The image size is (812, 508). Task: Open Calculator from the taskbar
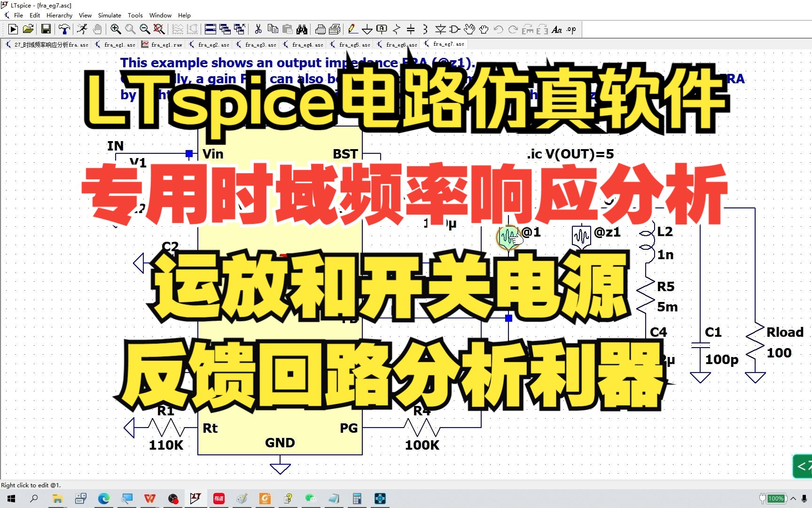click(357, 499)
